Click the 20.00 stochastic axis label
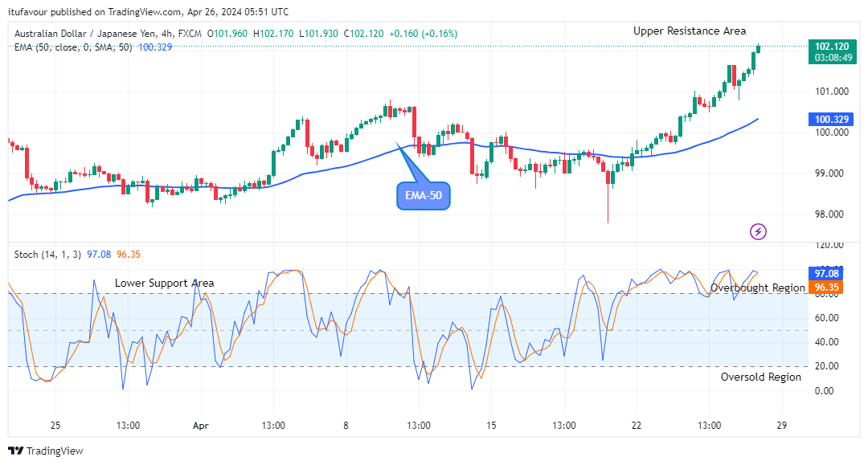 coord(826,366)
